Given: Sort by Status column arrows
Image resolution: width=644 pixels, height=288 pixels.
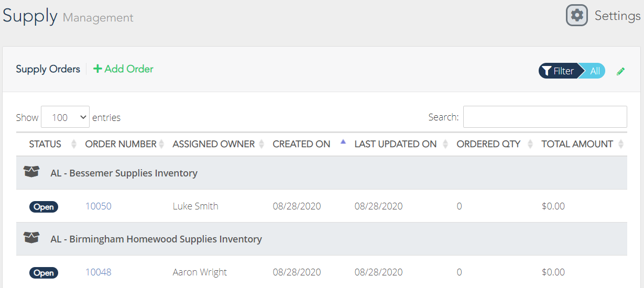Looking at the screenshot, I should click(x=73, y=144).
